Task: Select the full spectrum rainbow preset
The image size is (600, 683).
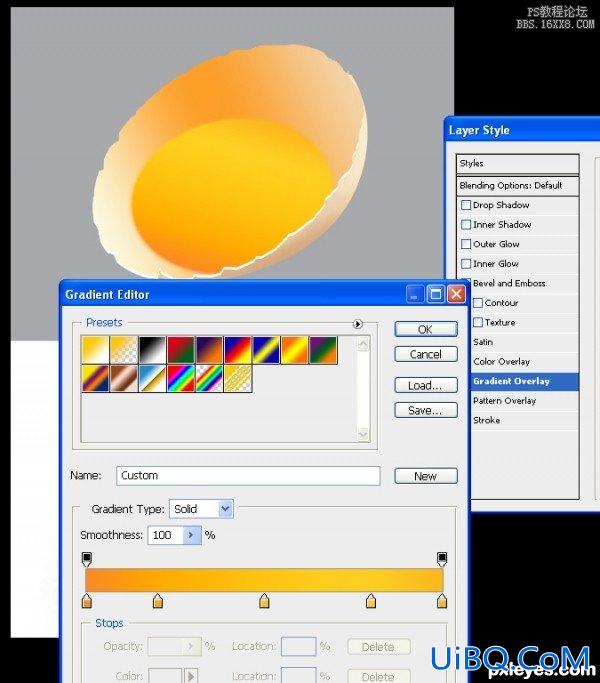Action: 181,379
